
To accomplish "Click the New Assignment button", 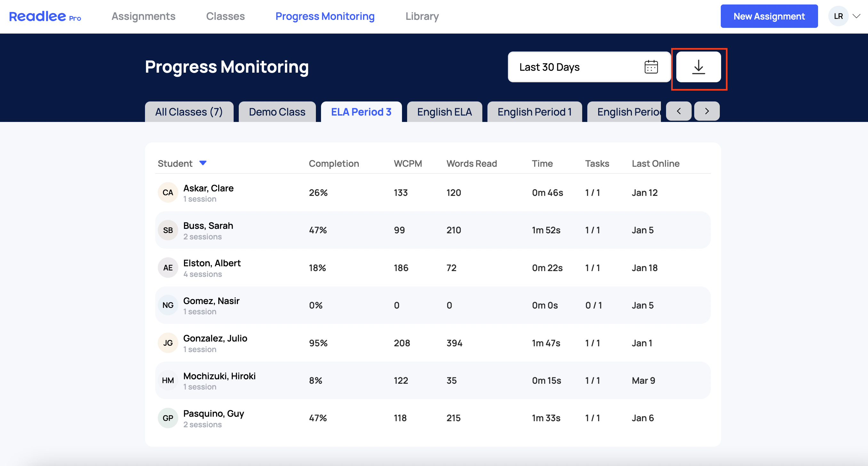I will 769,16.
